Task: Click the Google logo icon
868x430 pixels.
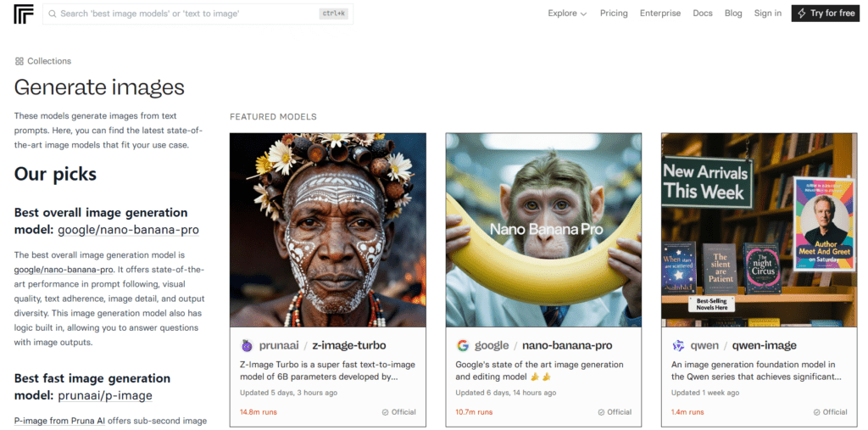Action: point(463,345)
